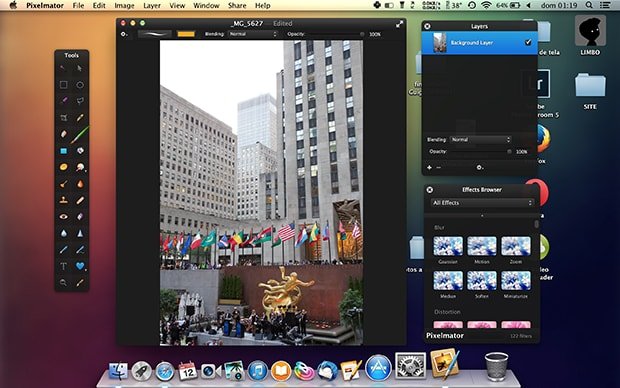Screen dimensions: 620x388
Task: Open the brush stroke preview picker
Action: 155,34
